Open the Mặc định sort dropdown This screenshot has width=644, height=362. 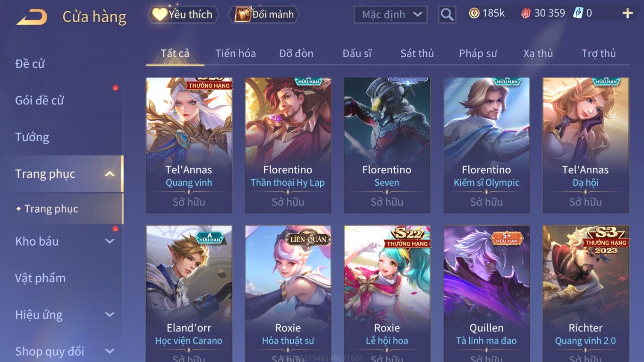pos(390,15)
